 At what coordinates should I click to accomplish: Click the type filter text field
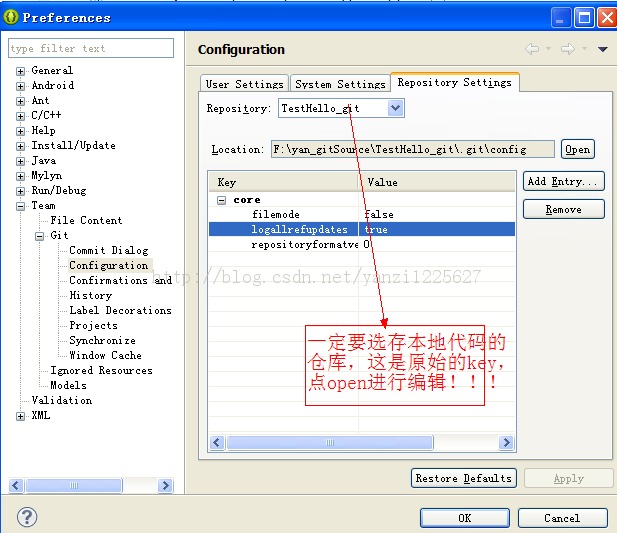pyautogui.click(x=91, y=48)
